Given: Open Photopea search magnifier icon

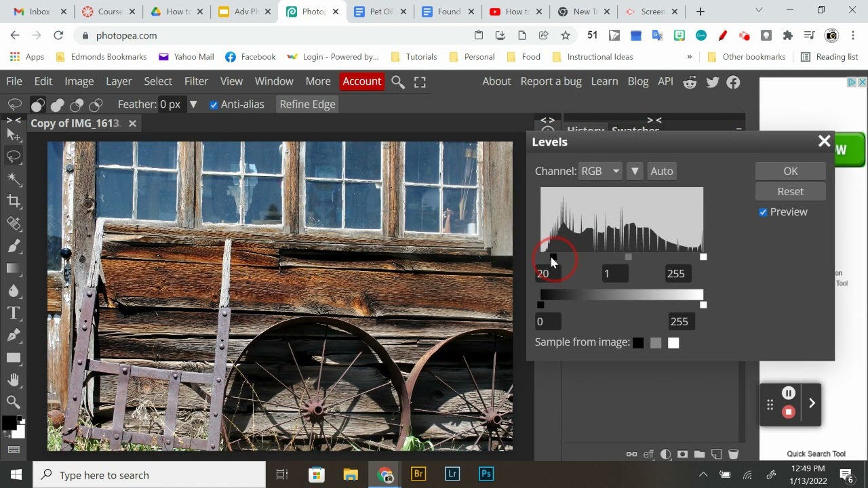Looking at the screenshot, I should click(398, 82).
